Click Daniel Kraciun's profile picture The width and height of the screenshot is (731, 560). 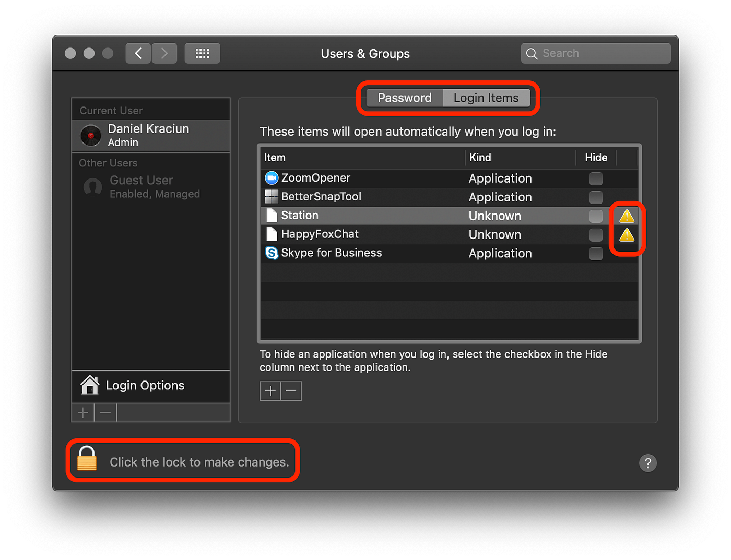(90, 135)
